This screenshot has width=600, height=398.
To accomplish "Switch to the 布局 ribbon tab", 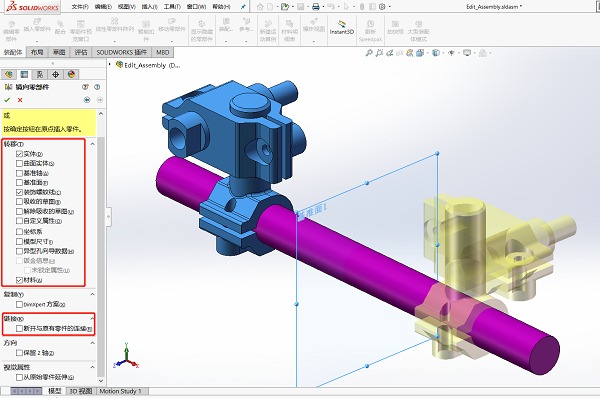I will 37,52.
